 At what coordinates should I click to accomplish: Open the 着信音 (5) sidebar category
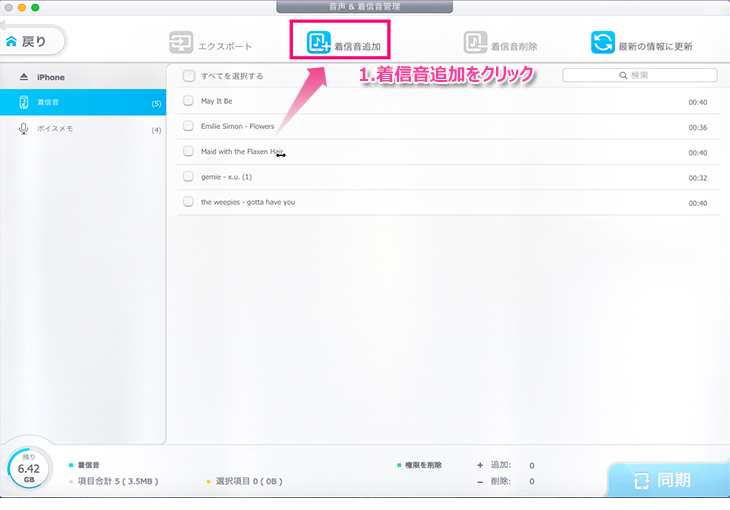coord(83,102)
